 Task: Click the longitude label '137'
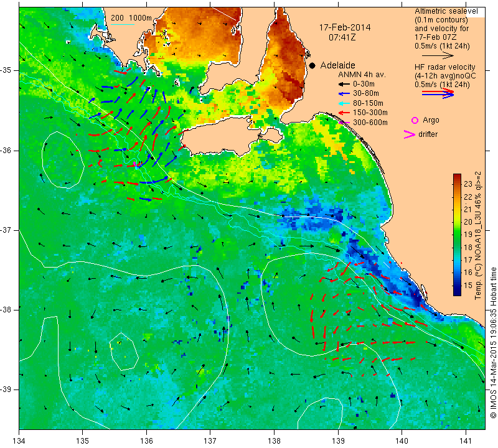[x=210, y=441]
